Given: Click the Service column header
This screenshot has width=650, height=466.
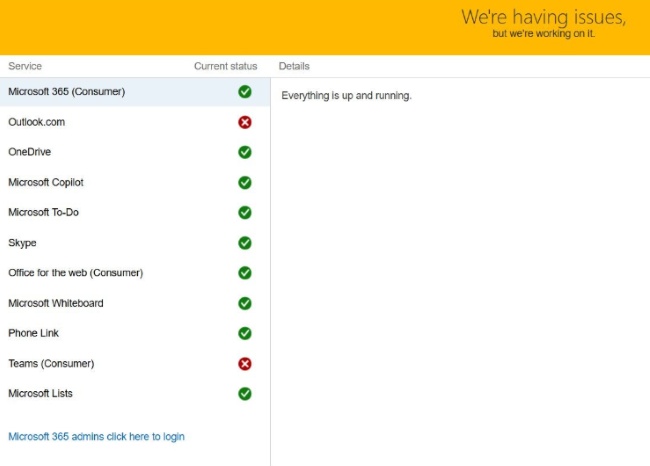Looking at the screenshot, I should pos(25,66).
